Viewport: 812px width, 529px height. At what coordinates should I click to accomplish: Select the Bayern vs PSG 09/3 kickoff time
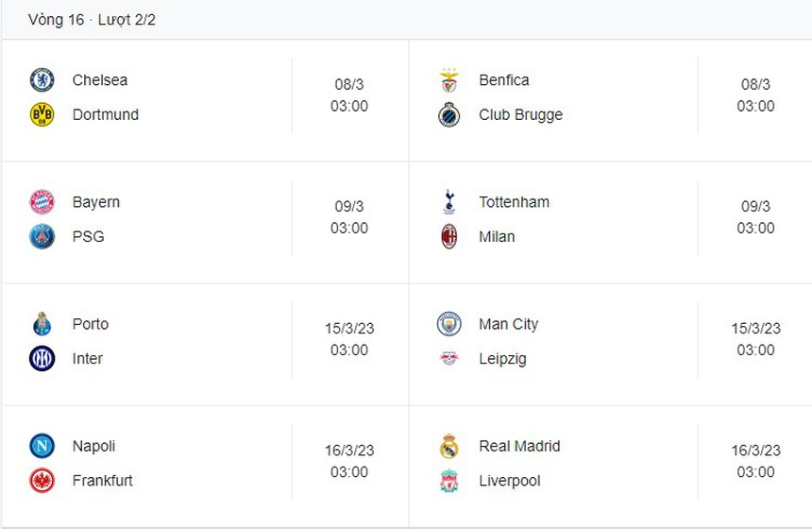[349, 217]
